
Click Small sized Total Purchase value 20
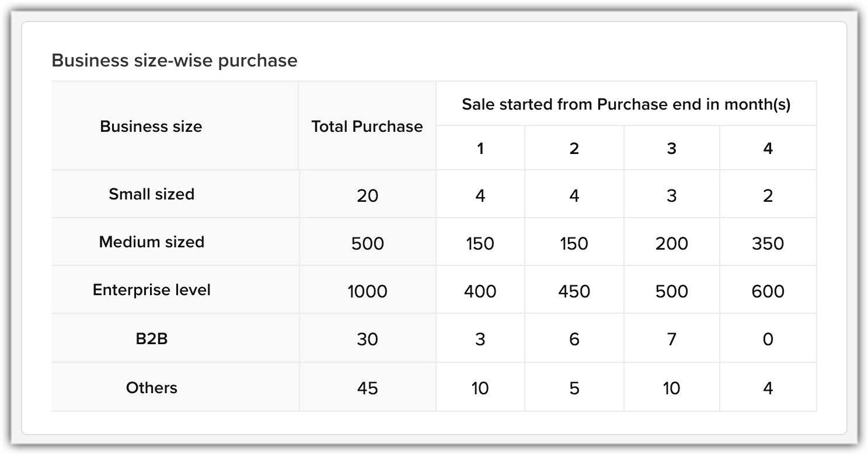(x=367, y=195)
